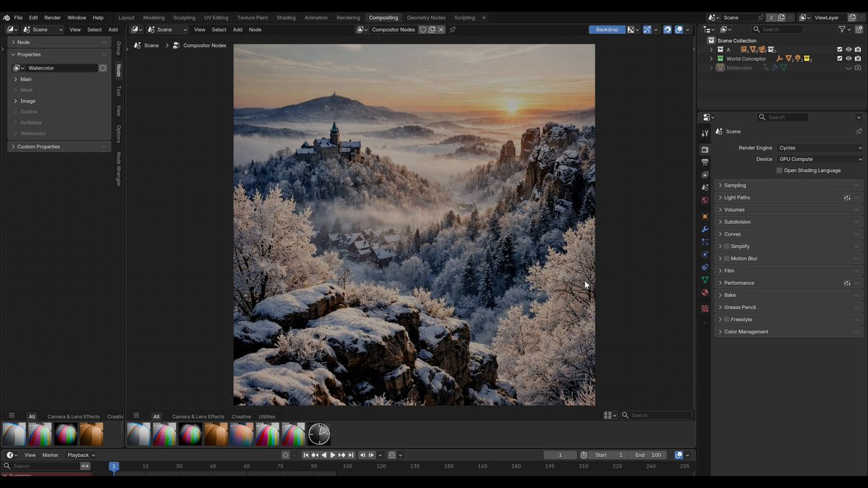Open the Render properties tab icon
The width and height of the screenshot is (868, 488).
[x=705, y=150]
